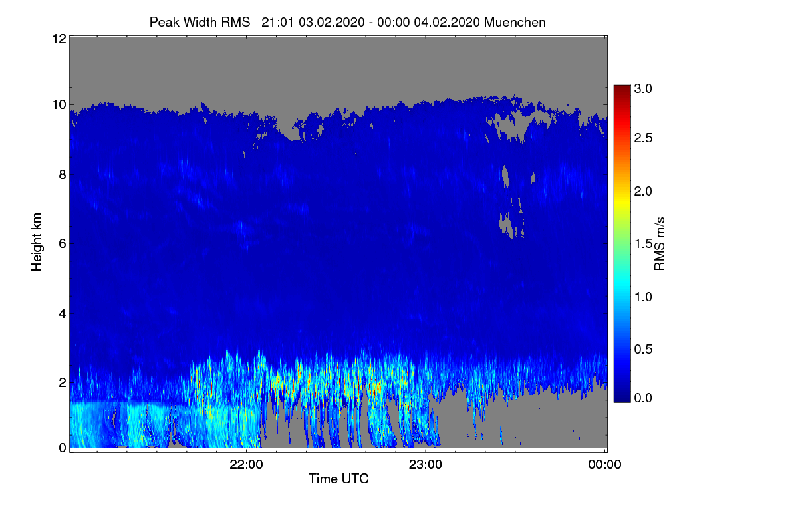Click the height axis label '12'
798x532 pixels.
pyautogui.click(x=59, y=39)
